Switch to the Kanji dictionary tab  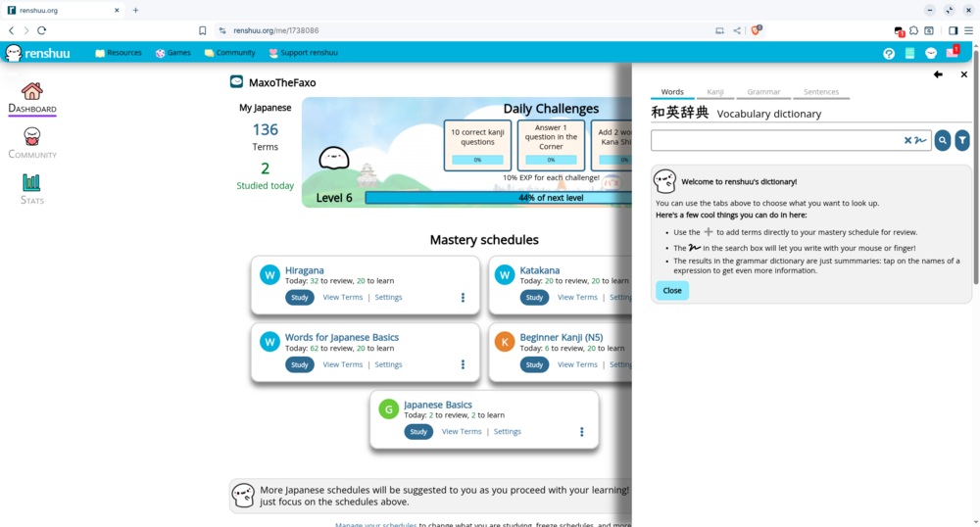click(715, 92)
